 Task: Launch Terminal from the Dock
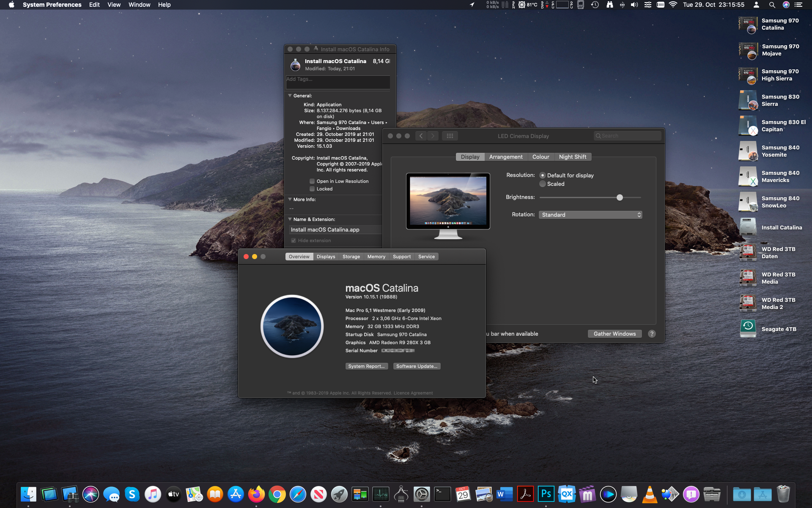click(x=442, y=494)
